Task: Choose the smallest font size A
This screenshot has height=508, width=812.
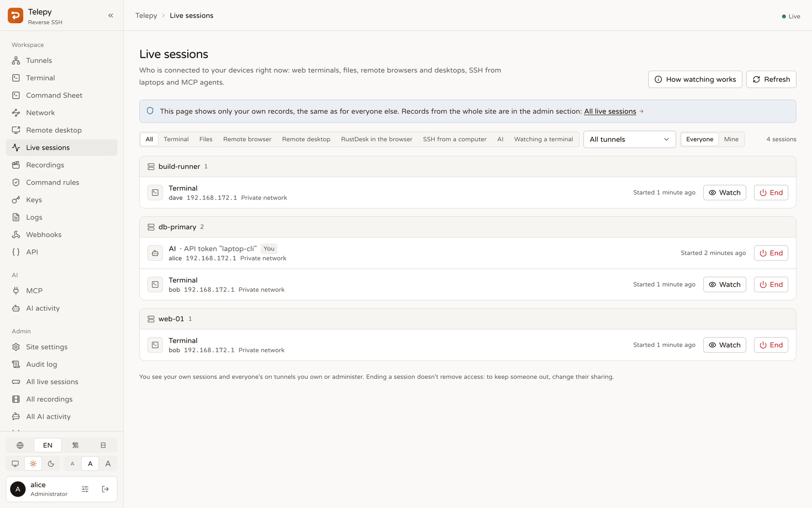Action: [72, 464]
